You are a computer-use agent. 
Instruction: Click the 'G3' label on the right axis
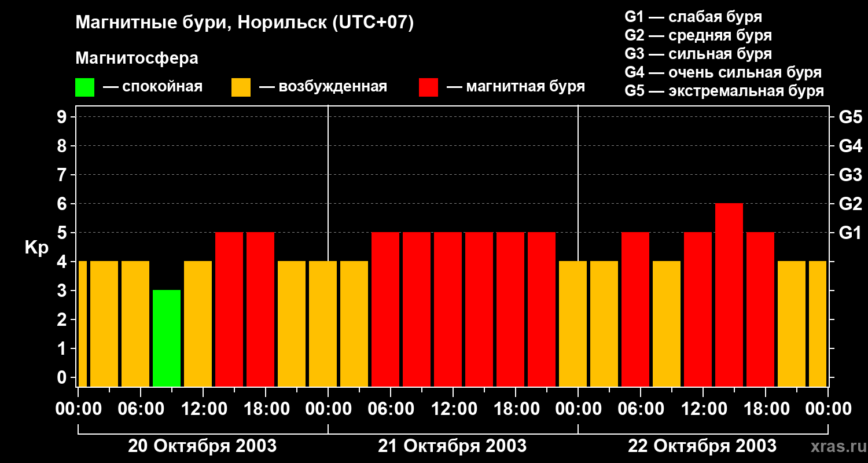(x=851, y=175)
